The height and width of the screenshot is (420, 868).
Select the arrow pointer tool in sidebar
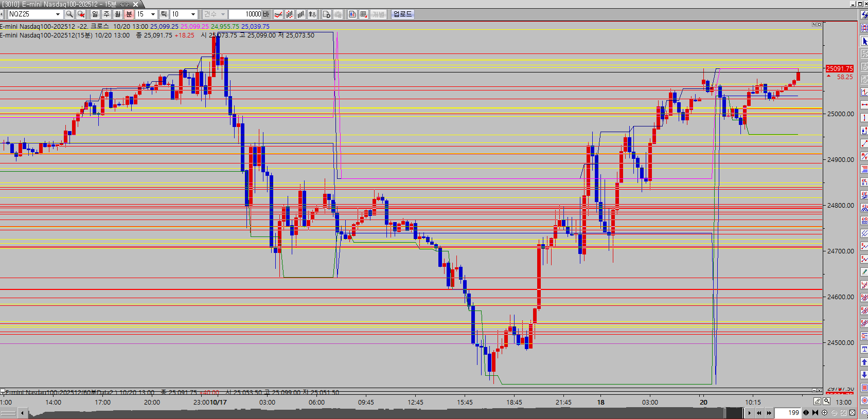(864, 41)
